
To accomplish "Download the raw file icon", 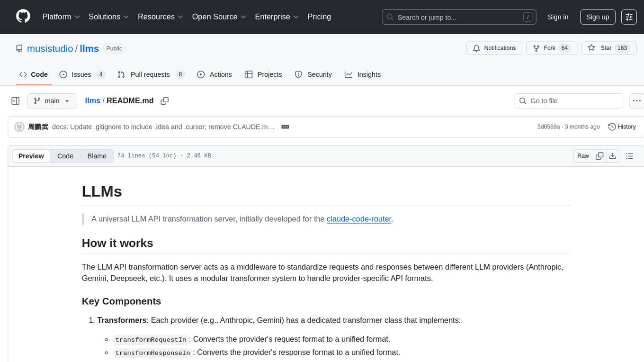I will tap(613, 156).
